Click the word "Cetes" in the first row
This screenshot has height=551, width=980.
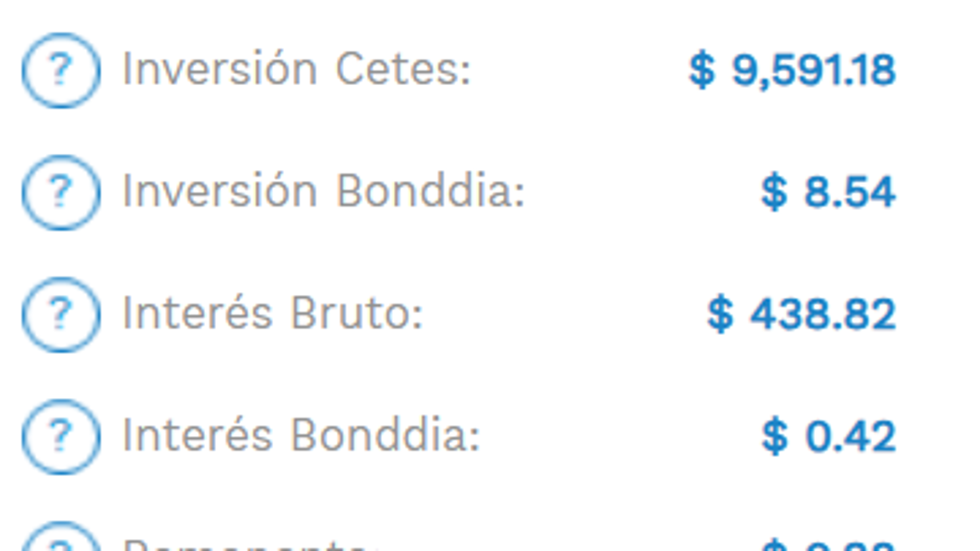[402, 70]
